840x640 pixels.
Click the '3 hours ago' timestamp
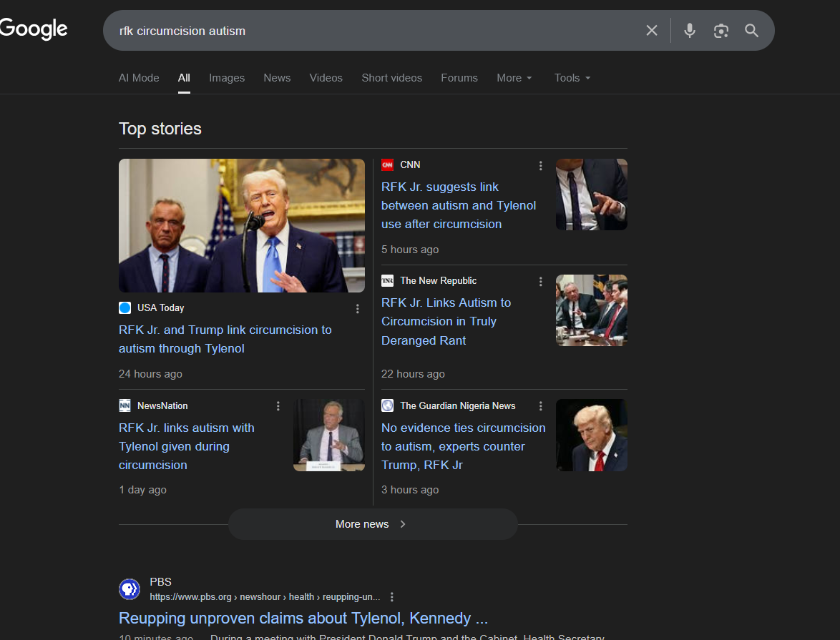tap(410, 490)
